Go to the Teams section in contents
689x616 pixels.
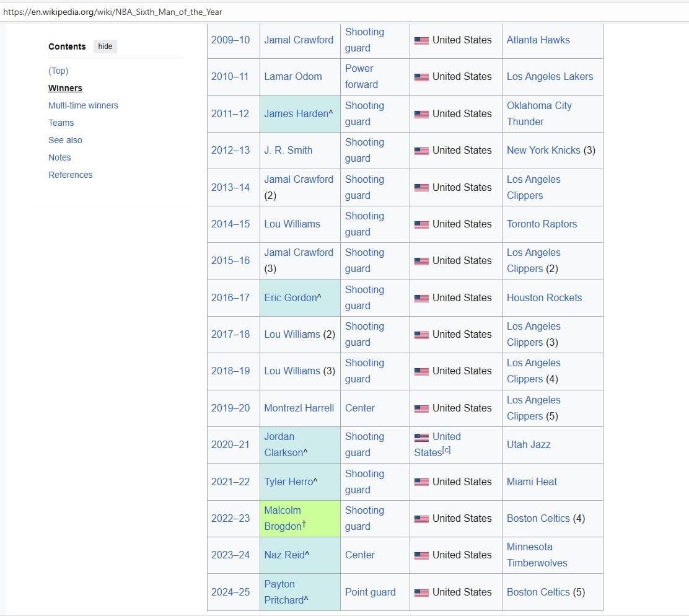click(x=61, y=123)
